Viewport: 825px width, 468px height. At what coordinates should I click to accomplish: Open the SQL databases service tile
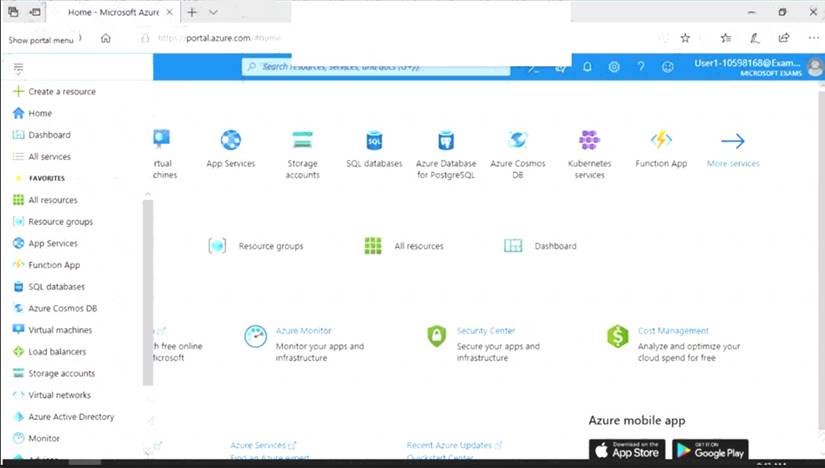pos(374,141)
